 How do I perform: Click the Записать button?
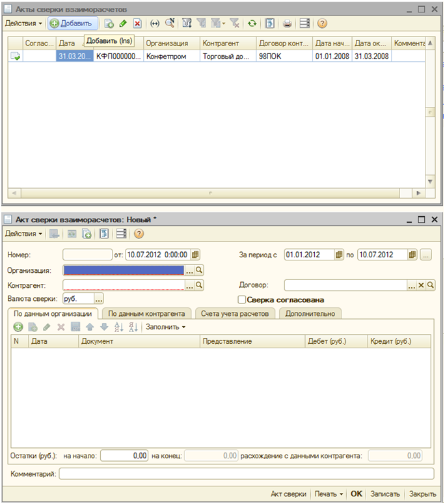pyautogui.click(x=386, y=494)
